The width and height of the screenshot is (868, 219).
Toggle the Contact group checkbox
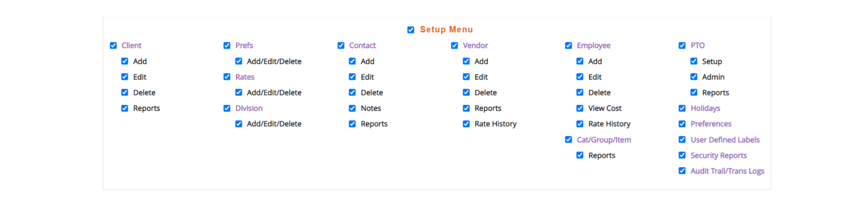pyautogui.click(x=341, y=45)
